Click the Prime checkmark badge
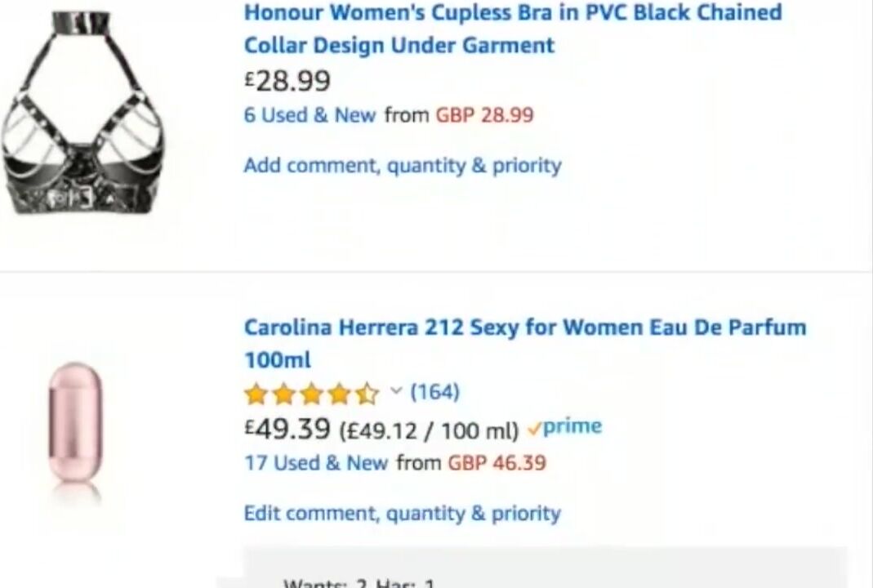 [564, 427]
